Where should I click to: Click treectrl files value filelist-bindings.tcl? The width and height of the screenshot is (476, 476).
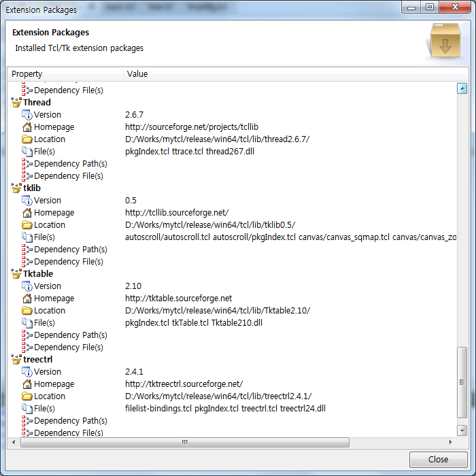click(158, 408)
